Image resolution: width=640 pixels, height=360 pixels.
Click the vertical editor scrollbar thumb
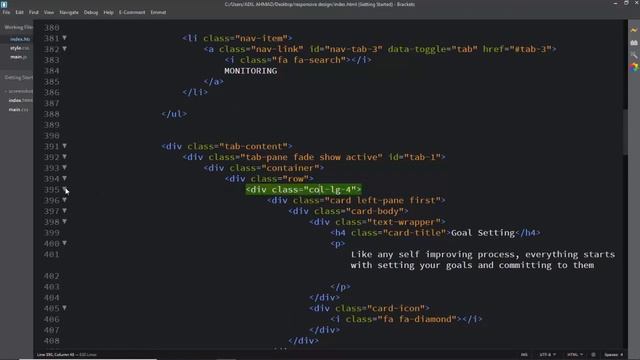click(625, 133)
